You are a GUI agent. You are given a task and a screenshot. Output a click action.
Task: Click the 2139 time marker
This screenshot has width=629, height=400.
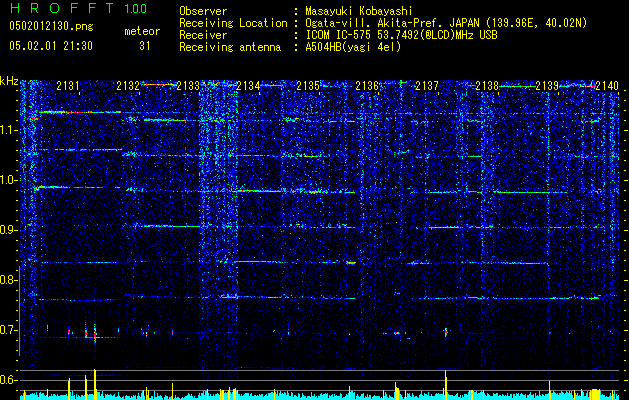coord(547,85)
